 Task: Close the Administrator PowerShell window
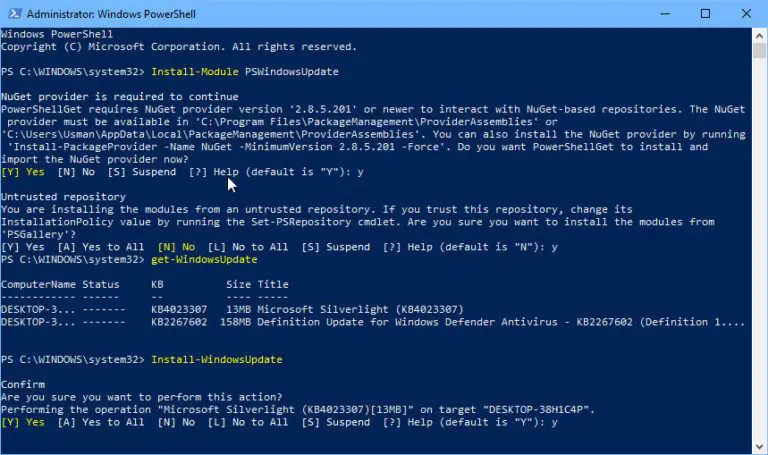746,14
